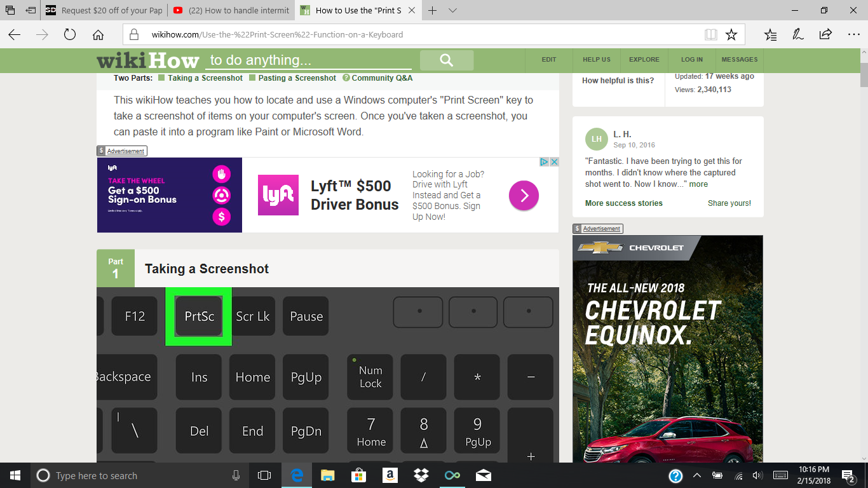Open the Favorites hub icon
The width and height of the screenshot is (868, 488).
coord(770,34)
